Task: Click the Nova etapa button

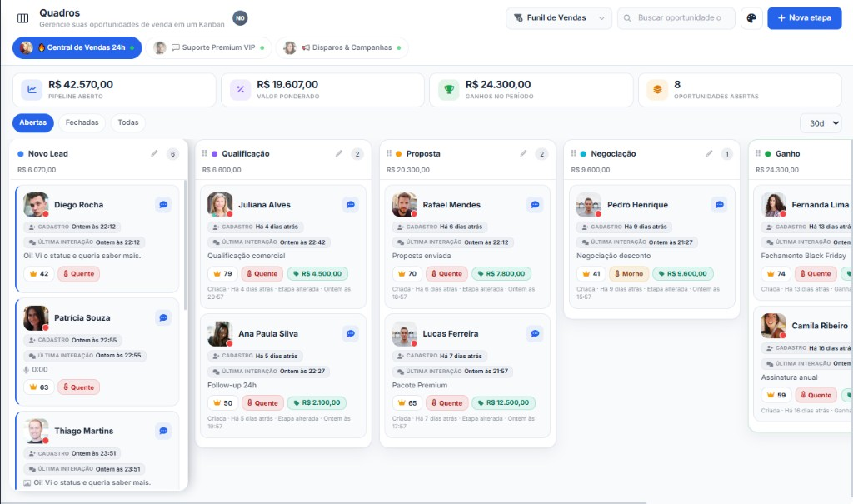Action: click(x=805, y=18)
